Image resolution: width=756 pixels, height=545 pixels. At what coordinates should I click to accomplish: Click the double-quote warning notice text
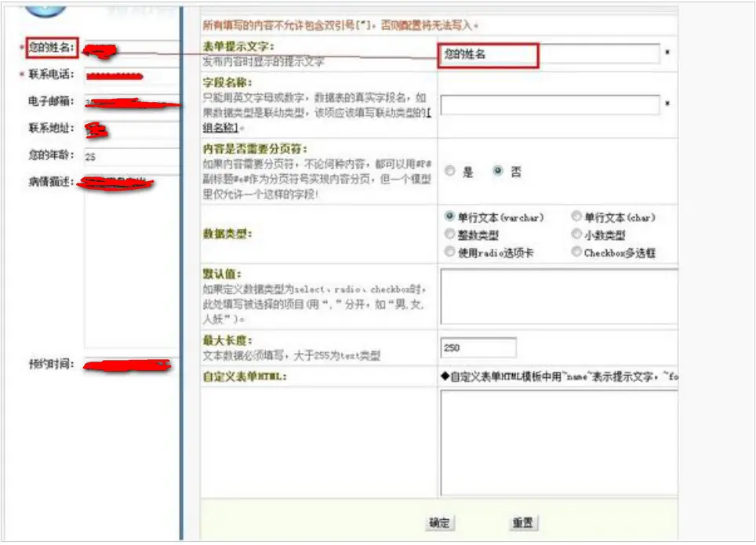pos(340,25)
